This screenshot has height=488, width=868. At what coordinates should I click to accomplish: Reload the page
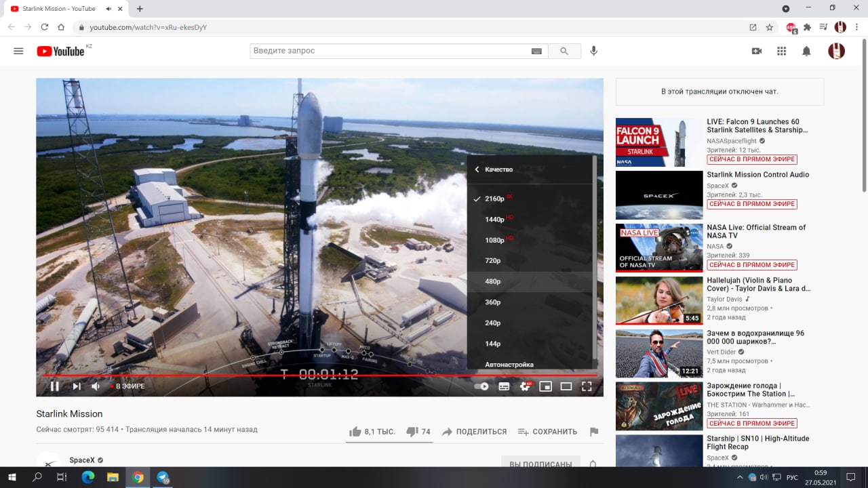tap(44, 27)
